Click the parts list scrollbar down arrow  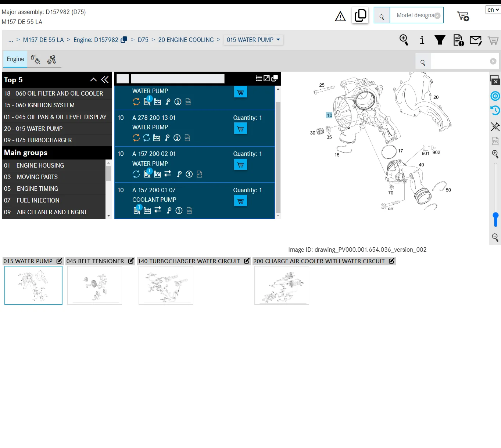tap(278, 216)
